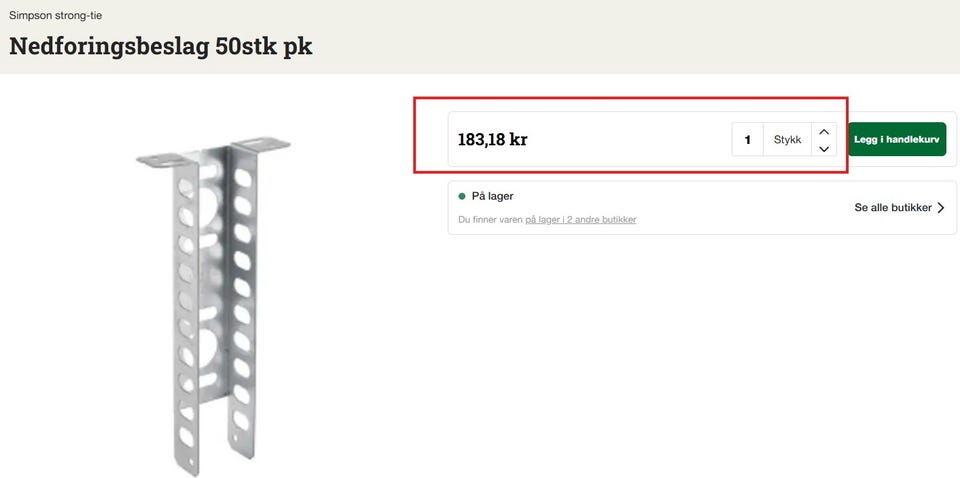Follow the på lager i 2 andre butikker link
The image size is (960, 478).
(x=580, y=219)
